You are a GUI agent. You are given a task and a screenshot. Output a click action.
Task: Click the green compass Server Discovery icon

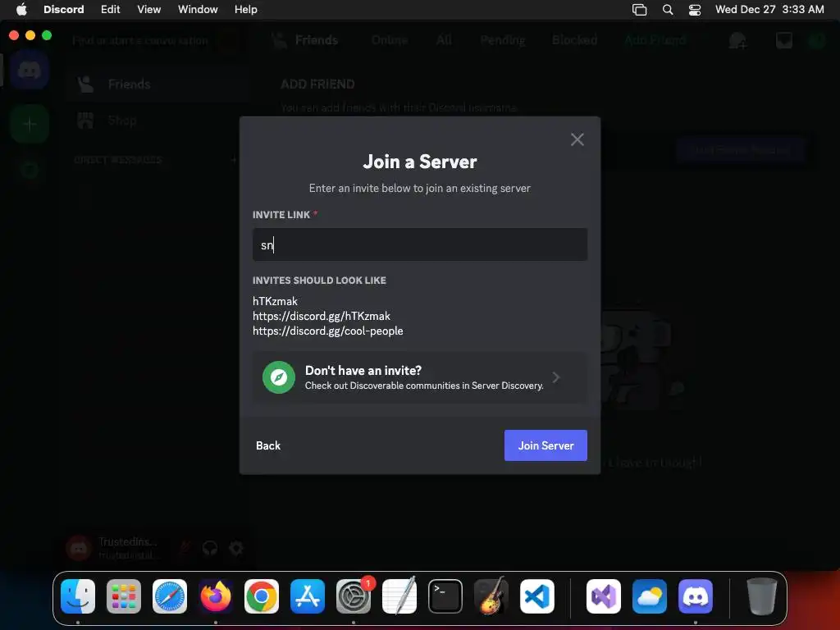coord(279,377)
